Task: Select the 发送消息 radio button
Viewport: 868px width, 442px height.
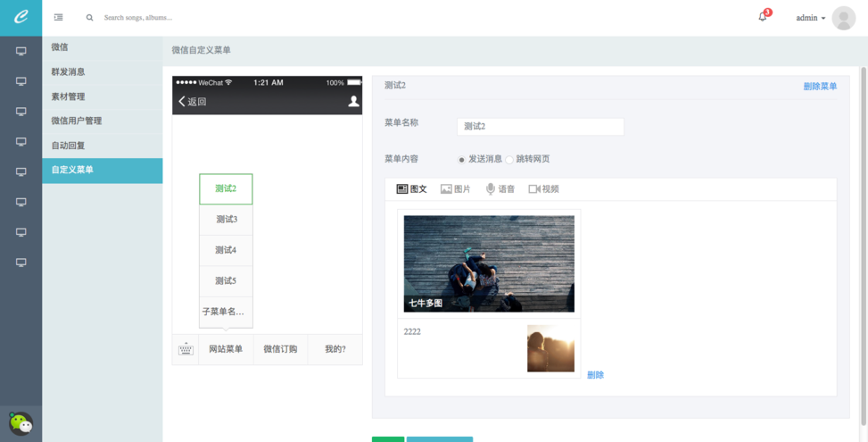Action: (461, 160)
